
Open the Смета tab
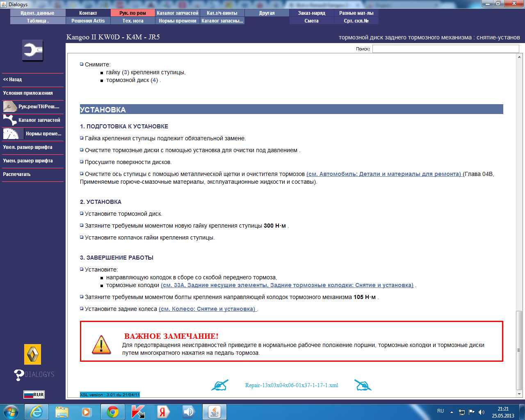pyautogui.click(x=312, y=21)
